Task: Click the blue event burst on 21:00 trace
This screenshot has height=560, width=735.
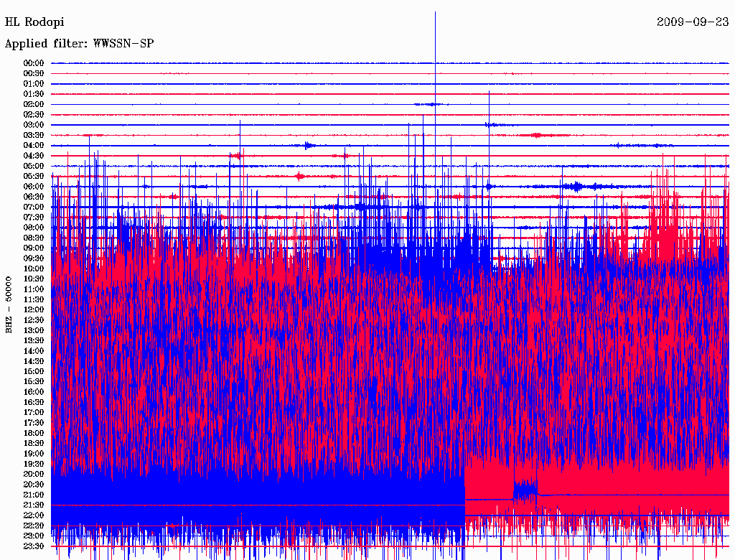Action: point(525,490)
